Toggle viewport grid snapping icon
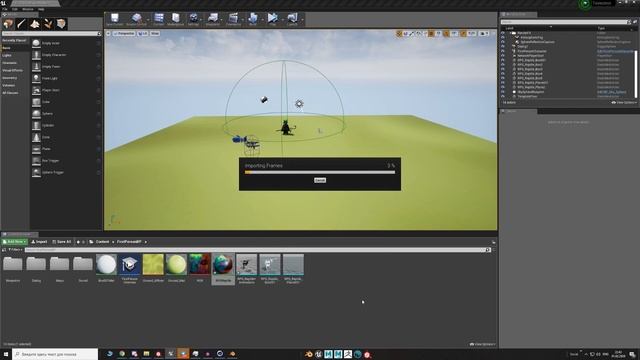 coord(431,33)
